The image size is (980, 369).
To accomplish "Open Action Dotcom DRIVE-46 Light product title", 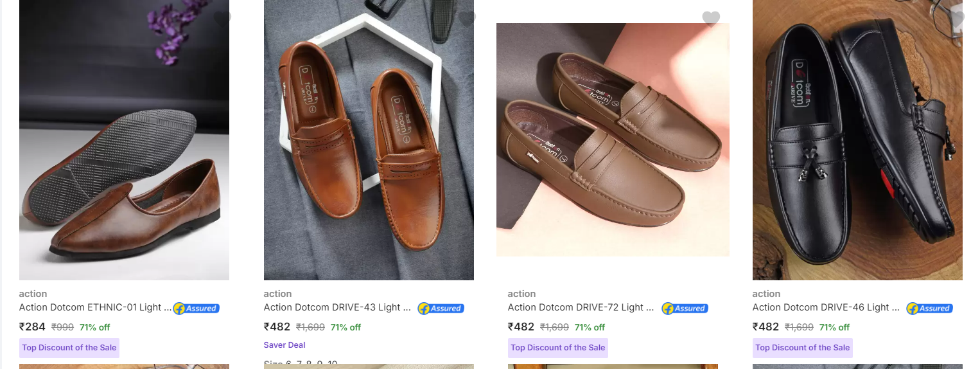I will click(826, 307).
